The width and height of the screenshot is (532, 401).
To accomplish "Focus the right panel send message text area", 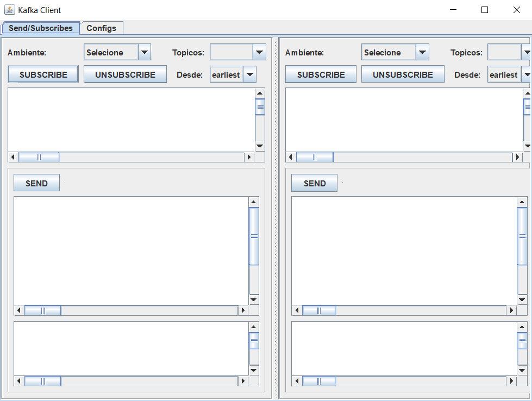I will click(x=404, y=250).
